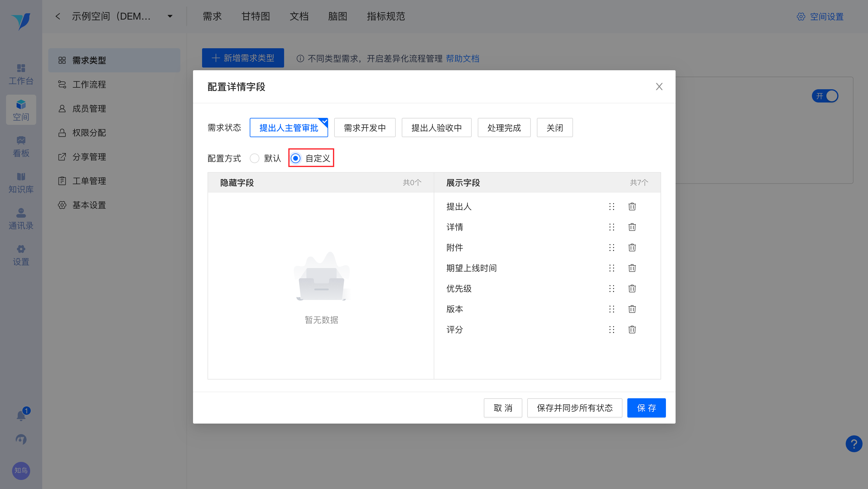Image resolution: width=868 pixels, height=489 pixels.
Task: Open the blue help question icon
Action: (854, 444)
